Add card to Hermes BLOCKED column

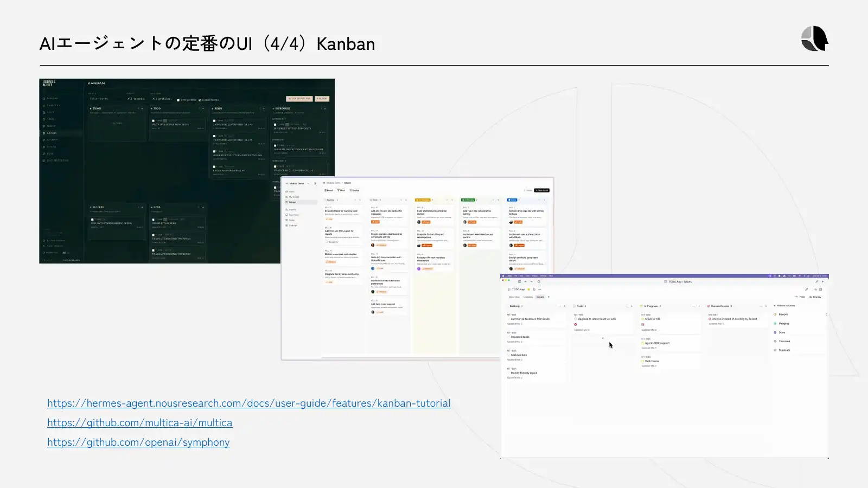142,207
